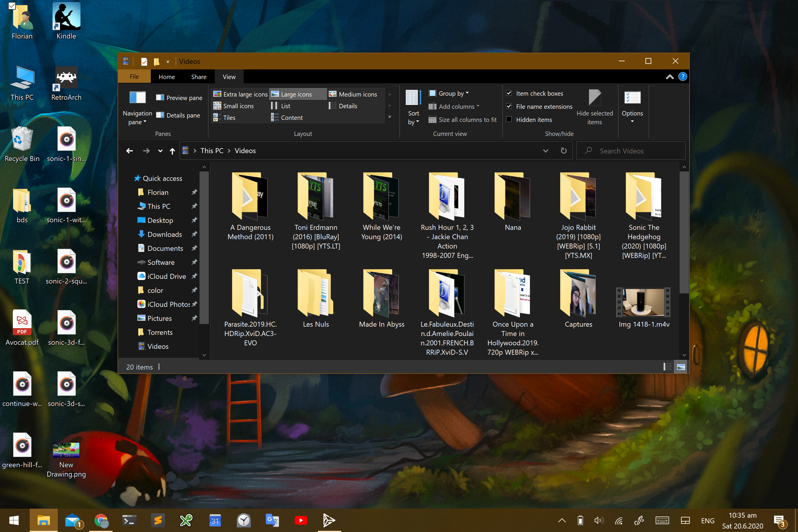Viewport: 798px width, 532px height.
Task: Open Customize Quick Access Toolbar dropdown
Action: tap(168, 62)
